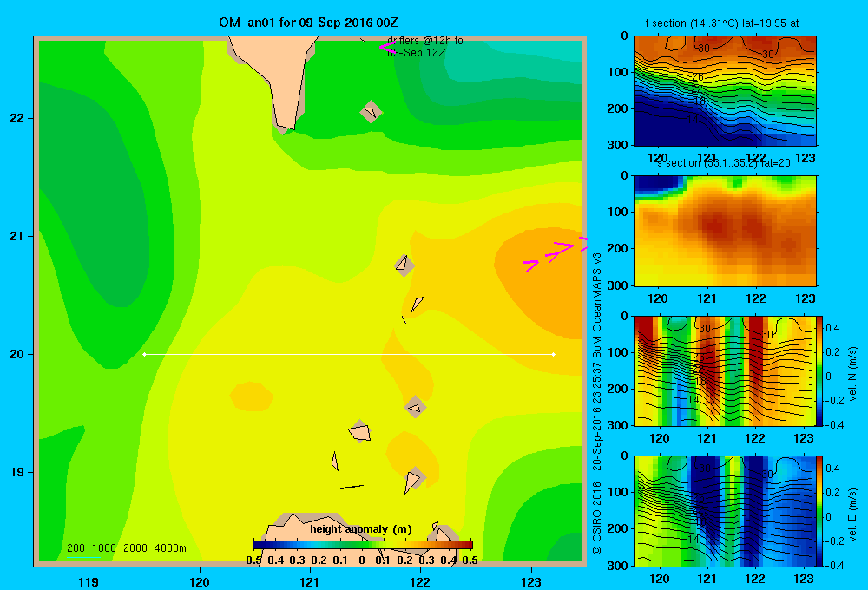The width and height of the screenshot is (868, 590).
Task: Click longitude label 120 on main map axis
Action: coord(200,581)
